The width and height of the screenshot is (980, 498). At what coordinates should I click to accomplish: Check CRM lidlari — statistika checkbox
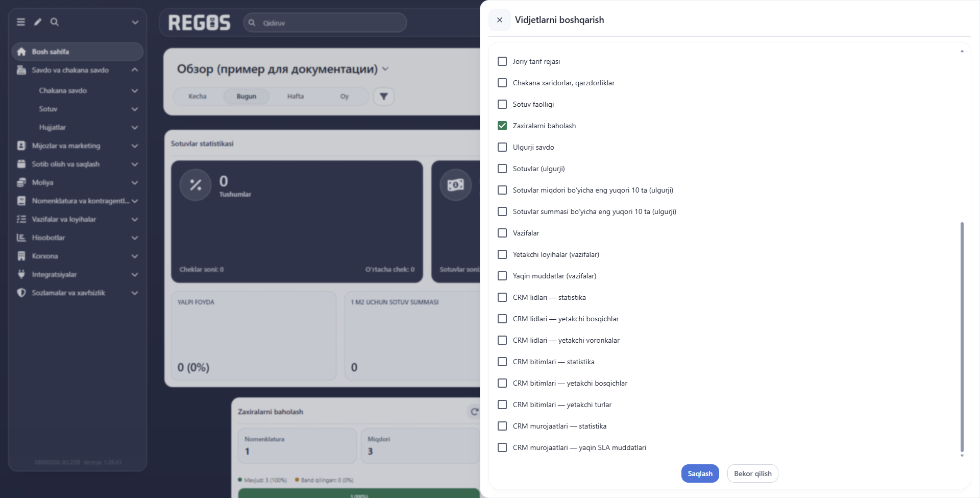502,297
